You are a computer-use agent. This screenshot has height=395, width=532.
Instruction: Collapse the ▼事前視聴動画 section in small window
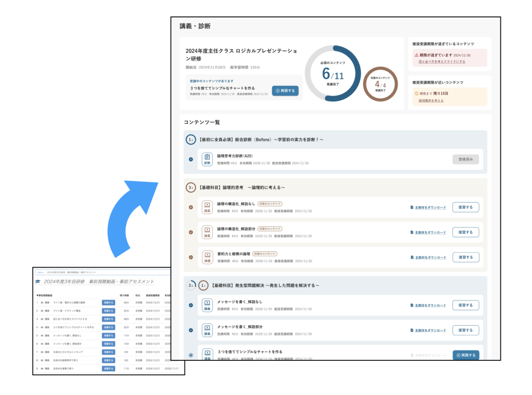tap(44, 295)
